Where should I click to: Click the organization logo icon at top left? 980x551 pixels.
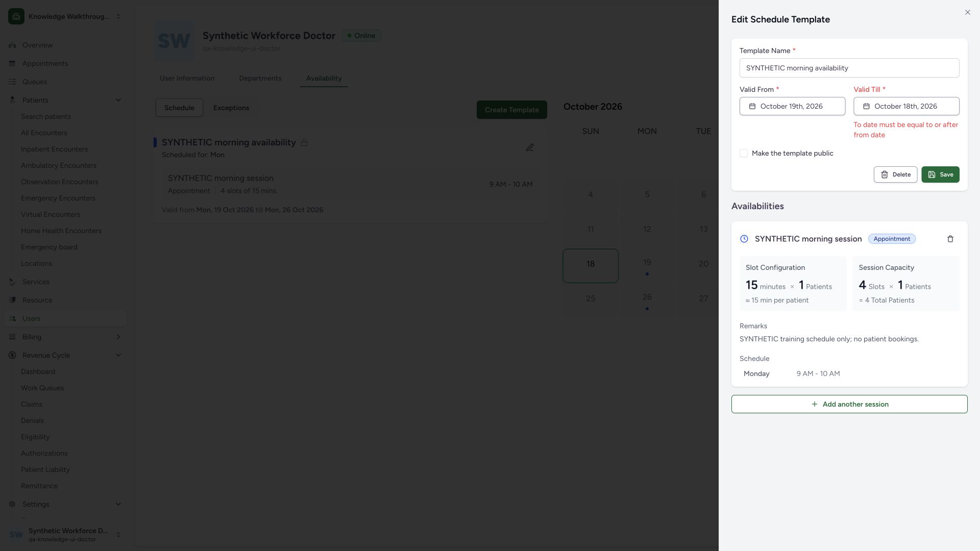[x=16, y=16]
